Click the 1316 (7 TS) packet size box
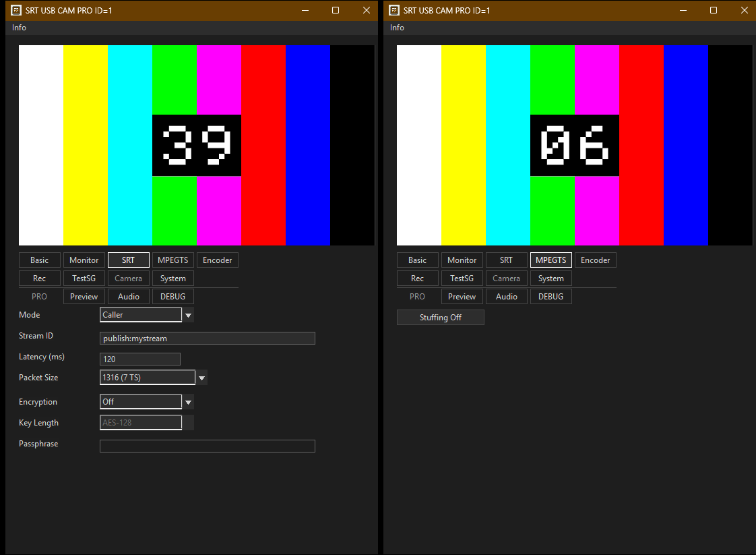The image size is (756, 555). click(148, 378)
